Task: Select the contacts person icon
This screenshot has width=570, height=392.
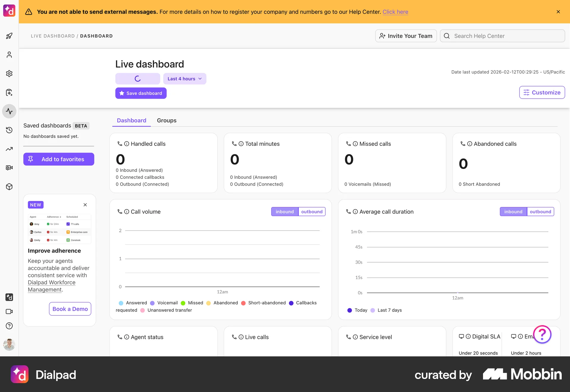Action: 9,55
